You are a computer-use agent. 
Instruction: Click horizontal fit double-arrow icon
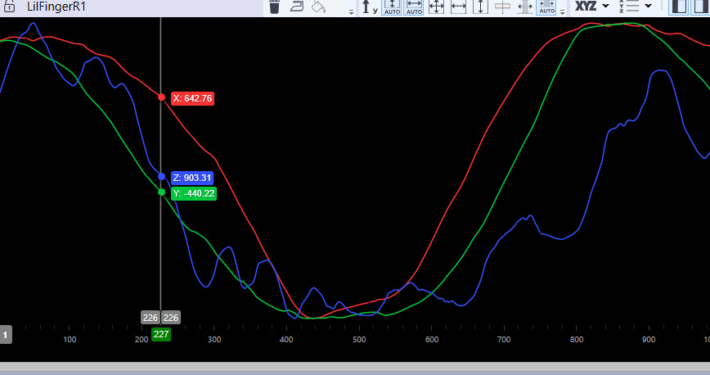[x=458, y=7]
